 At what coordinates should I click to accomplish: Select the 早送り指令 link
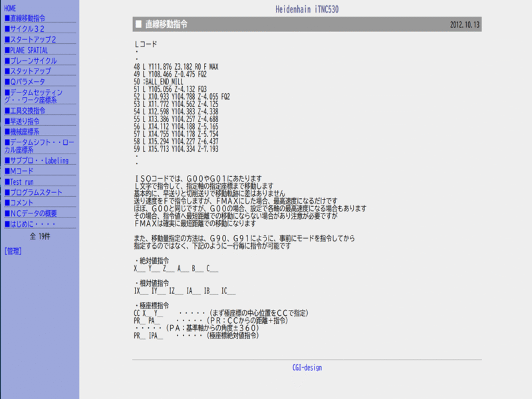click(x=25, y=122)
